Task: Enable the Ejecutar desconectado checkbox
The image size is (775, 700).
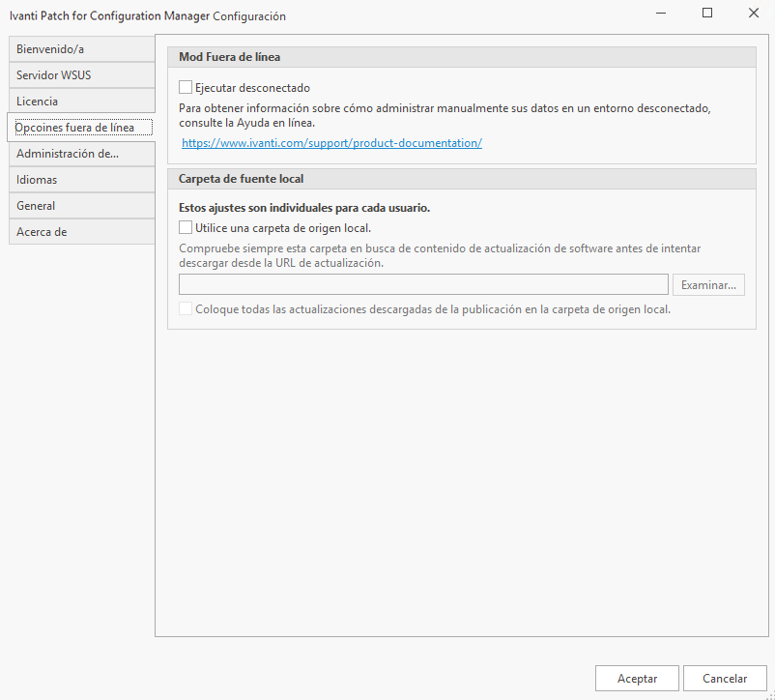Action: click(x=187, y=88)
